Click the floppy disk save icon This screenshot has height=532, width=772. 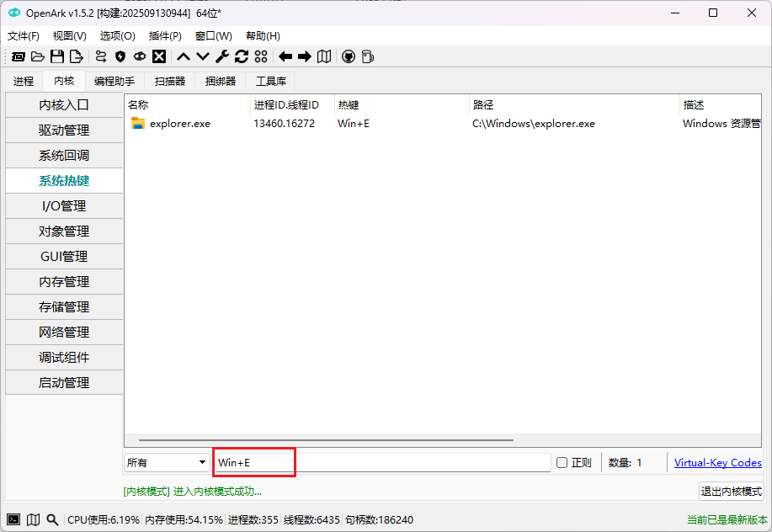tap(57, 56)
